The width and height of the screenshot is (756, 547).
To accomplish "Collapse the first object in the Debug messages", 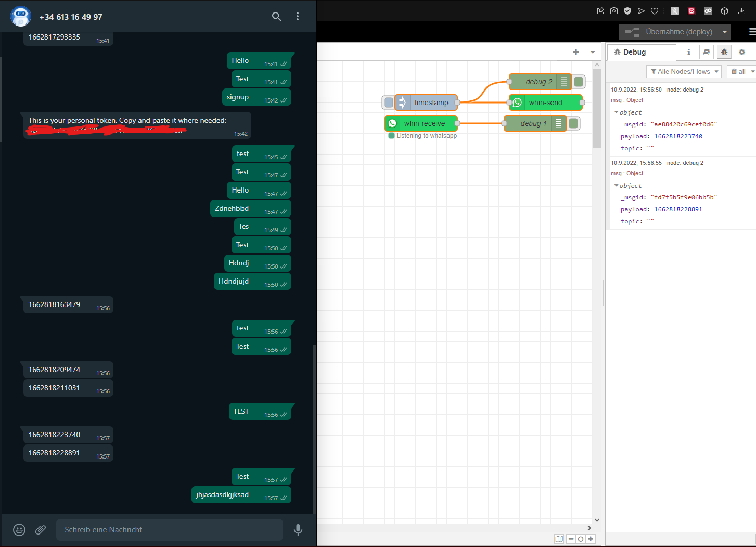I will pos(616,112).
